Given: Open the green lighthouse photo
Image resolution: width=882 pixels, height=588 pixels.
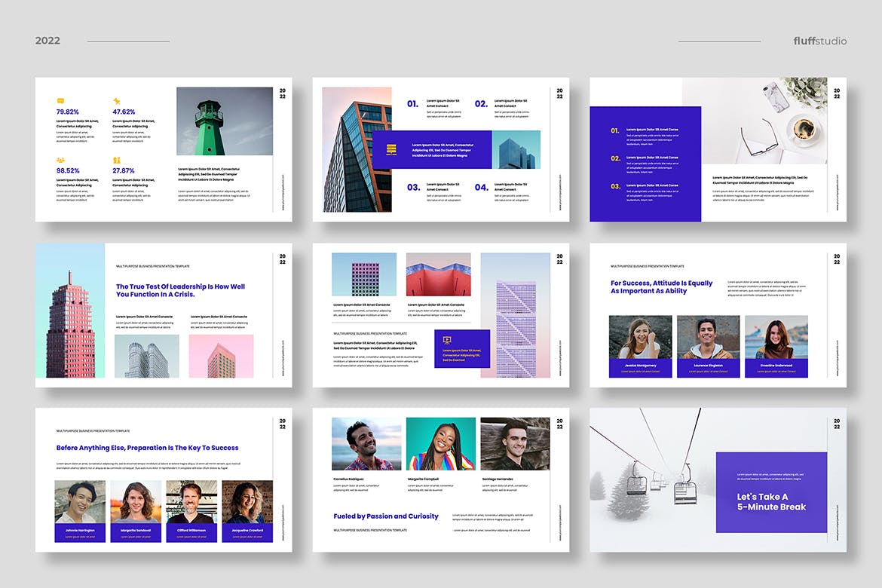Looking at the screenshot, I should pos(224,121).
